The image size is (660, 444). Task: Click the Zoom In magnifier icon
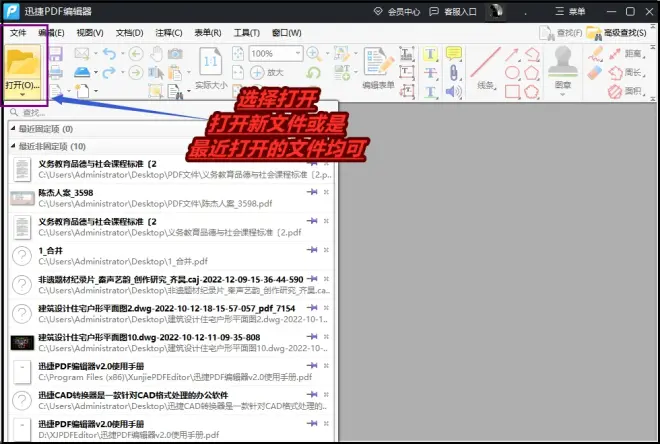point(314,53)
